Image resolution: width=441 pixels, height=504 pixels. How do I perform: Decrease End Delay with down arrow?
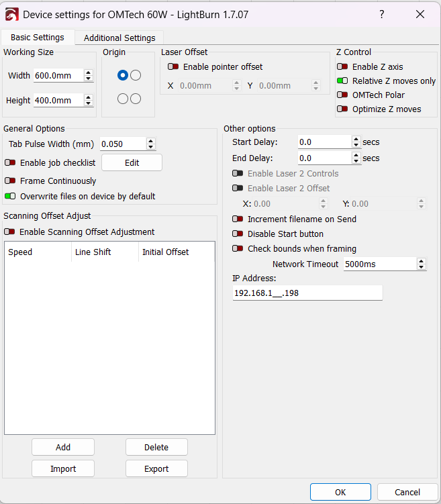coord(356,160)
